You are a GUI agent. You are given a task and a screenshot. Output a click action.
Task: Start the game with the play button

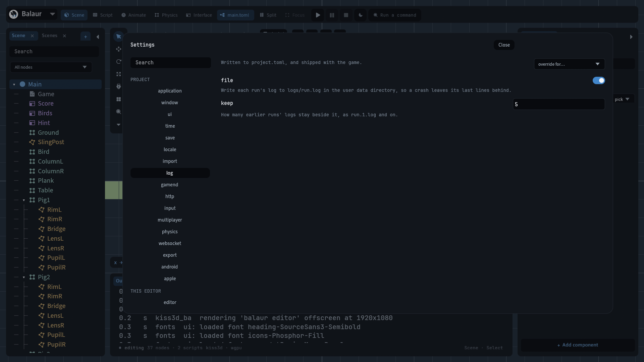tap(318, 15)
